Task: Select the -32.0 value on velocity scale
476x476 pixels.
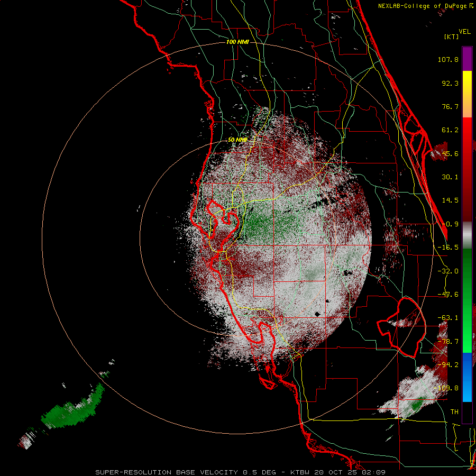Action: [x=448, y=271]
